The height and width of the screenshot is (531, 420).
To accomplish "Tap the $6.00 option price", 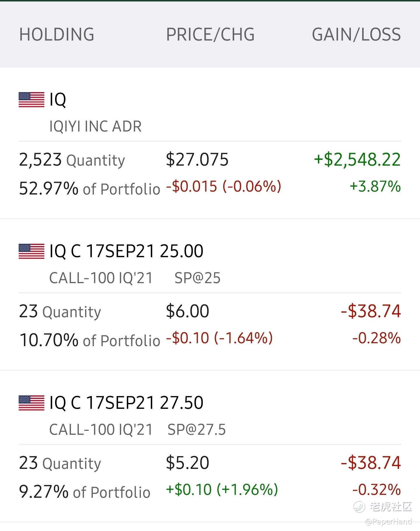I will coord(188,311).
